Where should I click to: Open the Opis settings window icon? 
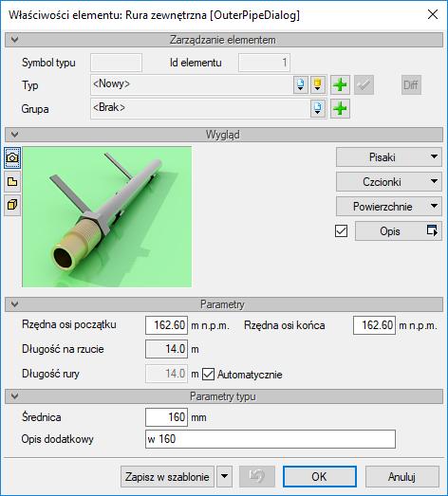click(x=432, y=230)
